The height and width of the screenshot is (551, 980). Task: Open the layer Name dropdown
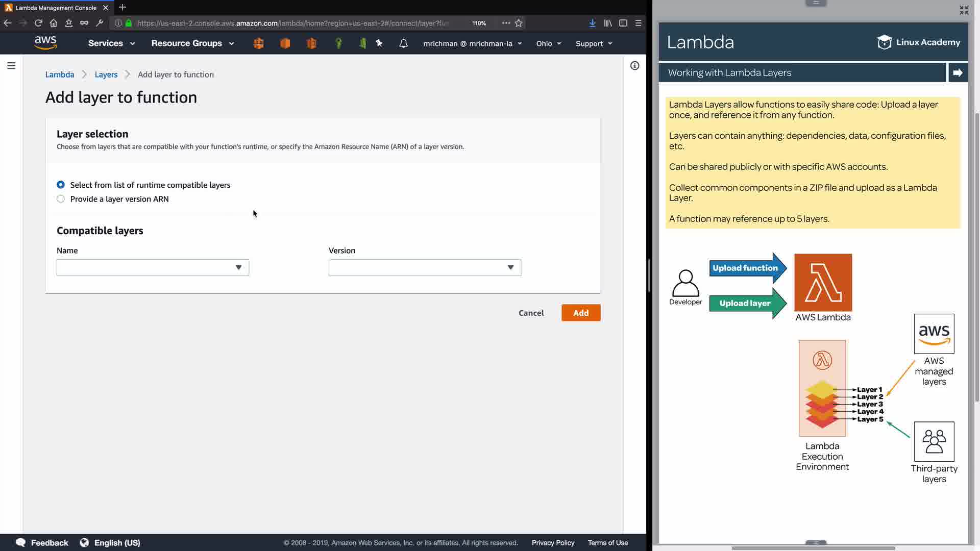[x=153, y=267]
